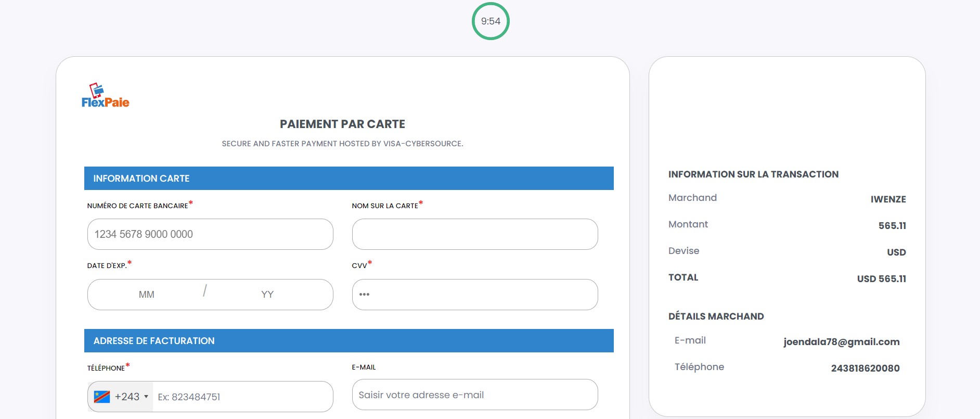Open the +243 country code dropdown
The height and width of the screenshot is (419, 980).
point(121,397)
